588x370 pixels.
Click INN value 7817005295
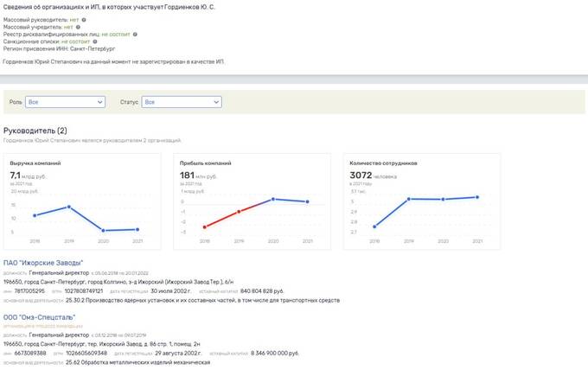point(29,291)
